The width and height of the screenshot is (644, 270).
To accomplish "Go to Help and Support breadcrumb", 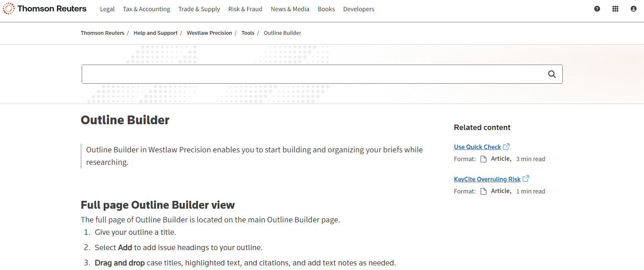I will tap(156, 33).
